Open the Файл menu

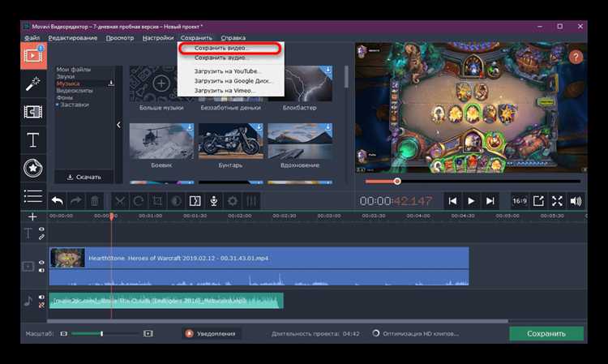point(32,37)
